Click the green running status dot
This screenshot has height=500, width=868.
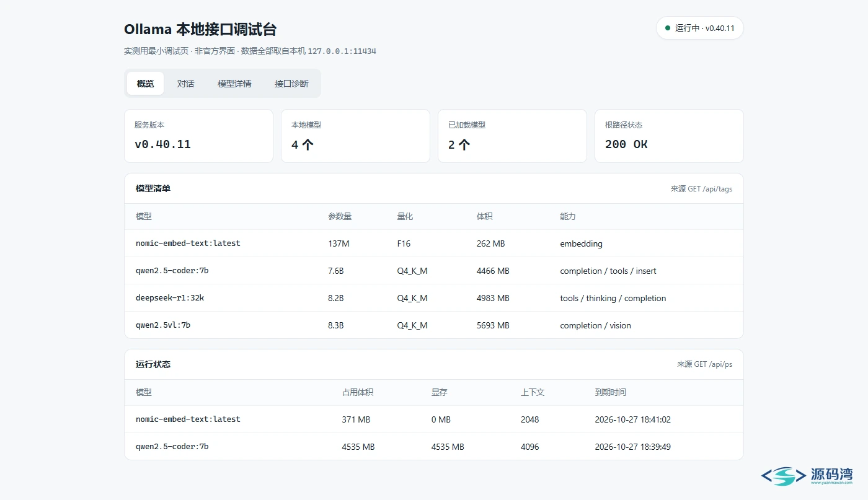(x=668, y=28)
